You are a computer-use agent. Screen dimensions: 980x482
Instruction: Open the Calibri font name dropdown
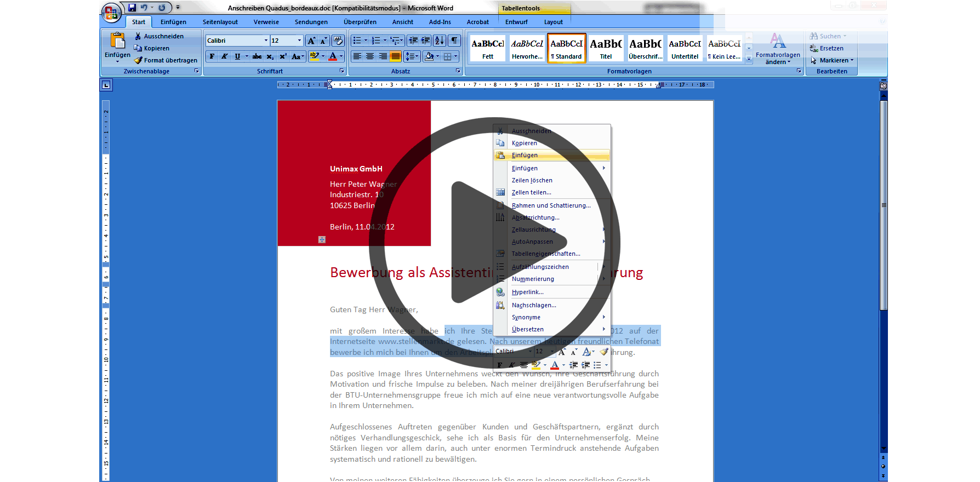[x=266, y=41]
